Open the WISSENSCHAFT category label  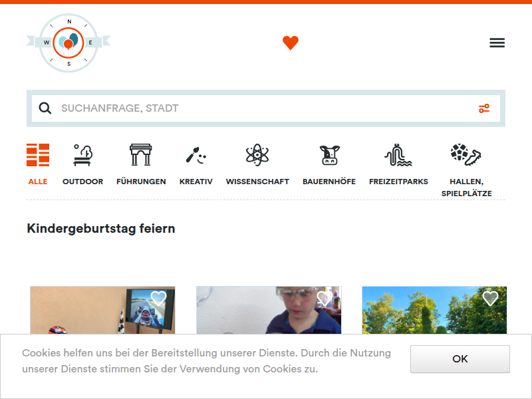coord(257,182)
